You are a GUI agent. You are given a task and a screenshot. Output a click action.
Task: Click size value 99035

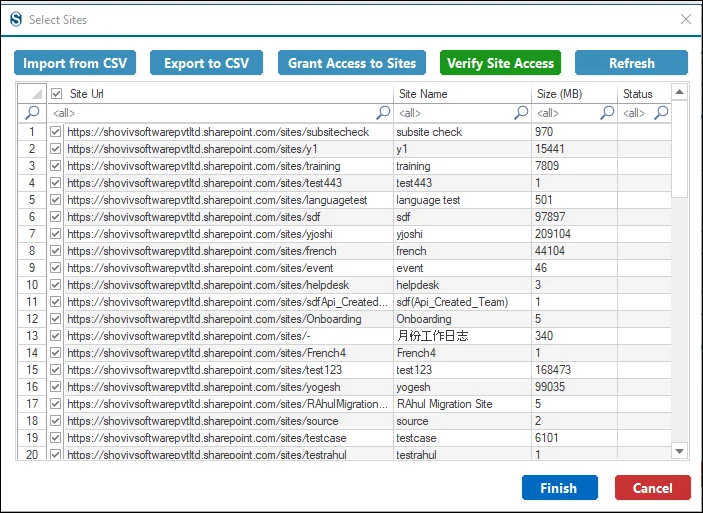tap(550, 387)
